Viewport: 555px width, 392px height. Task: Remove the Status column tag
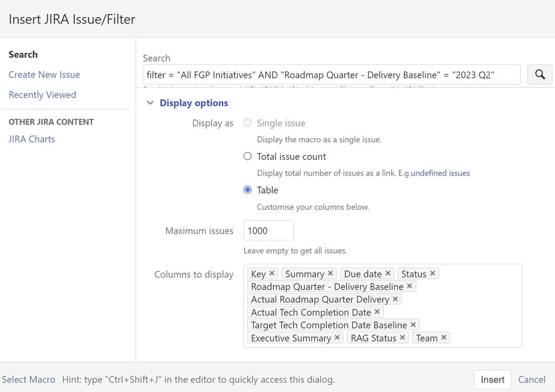pos(433,274)
